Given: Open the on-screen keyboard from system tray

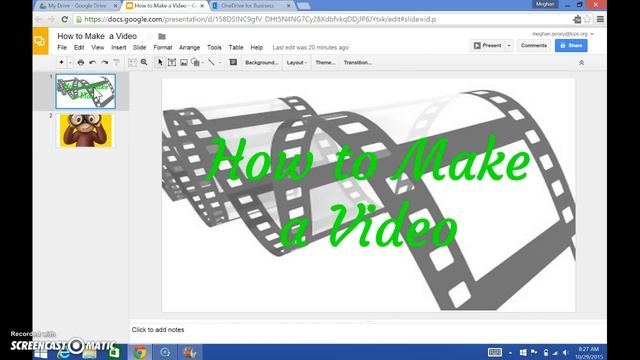Looking at the screenshot, I should coord(495,352).
